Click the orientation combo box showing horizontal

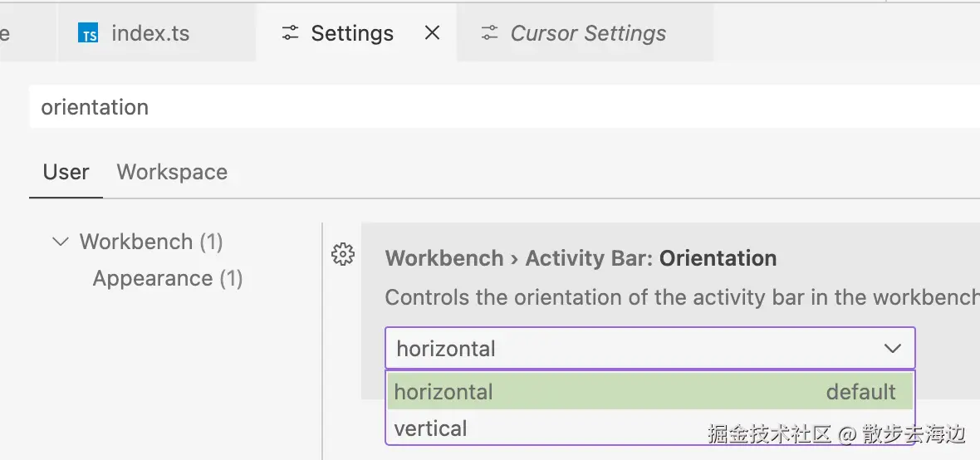631,349
